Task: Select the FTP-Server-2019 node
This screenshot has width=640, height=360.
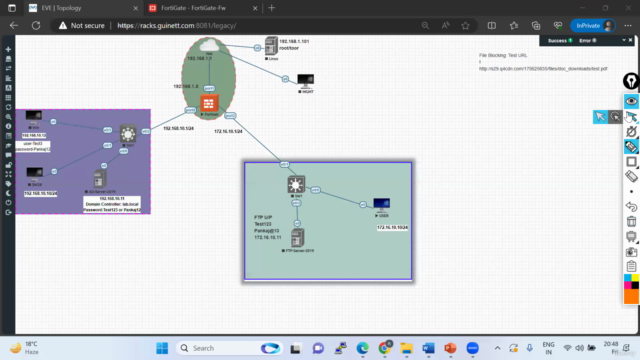Action: tap(298, 238)
